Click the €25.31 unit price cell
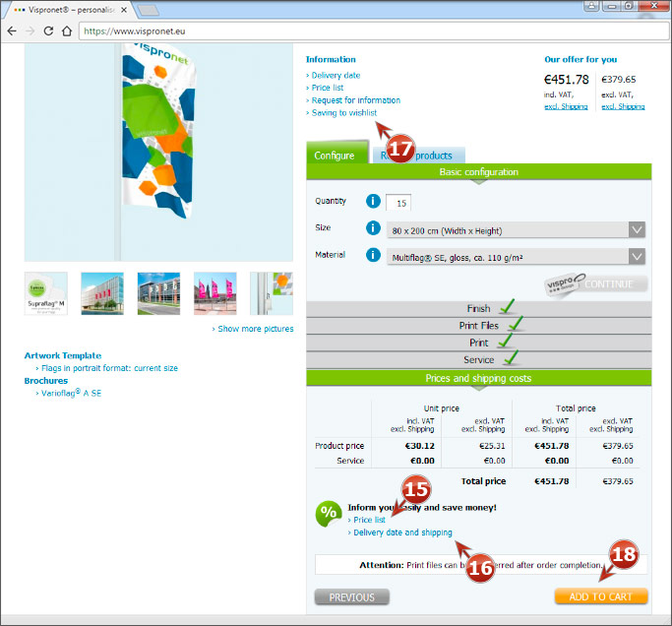The image size is (672, 626). [x=492, y=446]
